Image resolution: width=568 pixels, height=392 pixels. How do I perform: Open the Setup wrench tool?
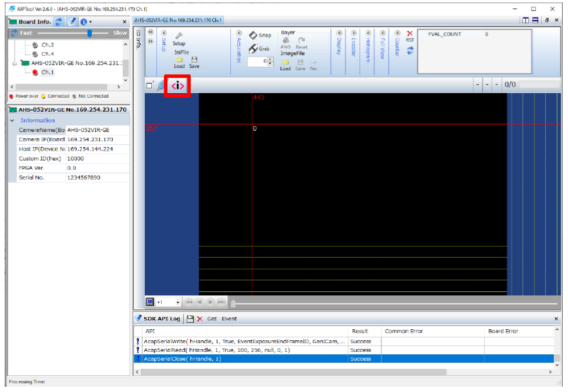[179, 36]
